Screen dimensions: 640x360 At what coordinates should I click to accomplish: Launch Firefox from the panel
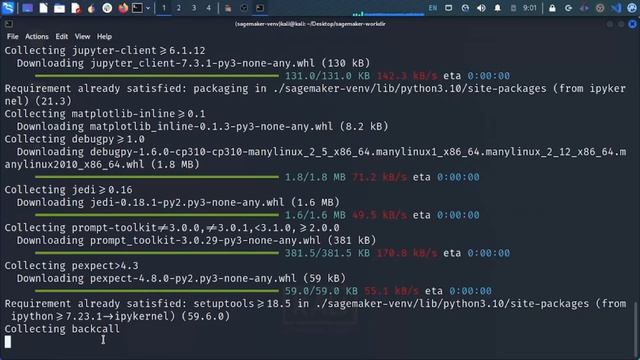(123, 8)
